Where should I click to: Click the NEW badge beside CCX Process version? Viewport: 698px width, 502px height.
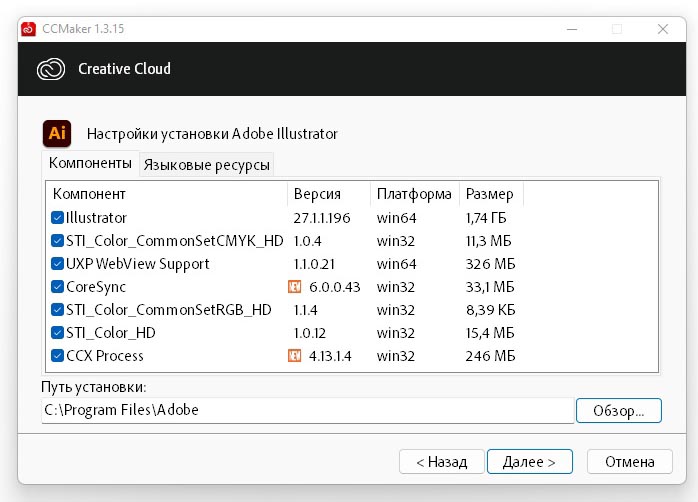[294, 356]
